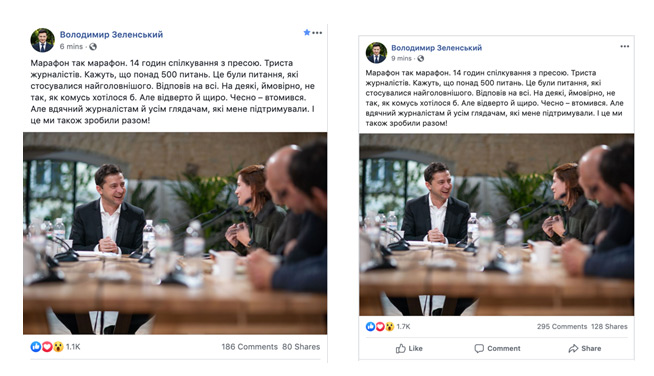The height and width of the screenshot is (376, 654).
Task: Click the profile avatar on right post
Action: 376,53
